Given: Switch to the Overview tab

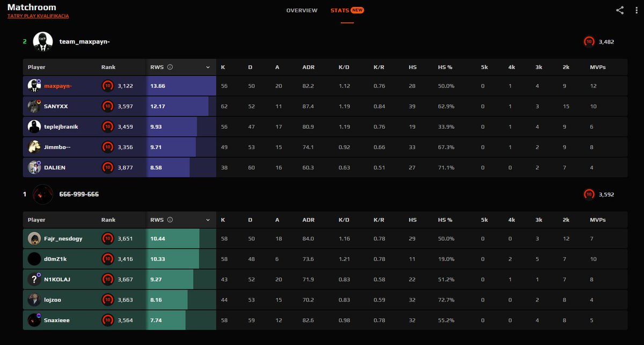Looking at the screenshot, I should coord(302,10).
